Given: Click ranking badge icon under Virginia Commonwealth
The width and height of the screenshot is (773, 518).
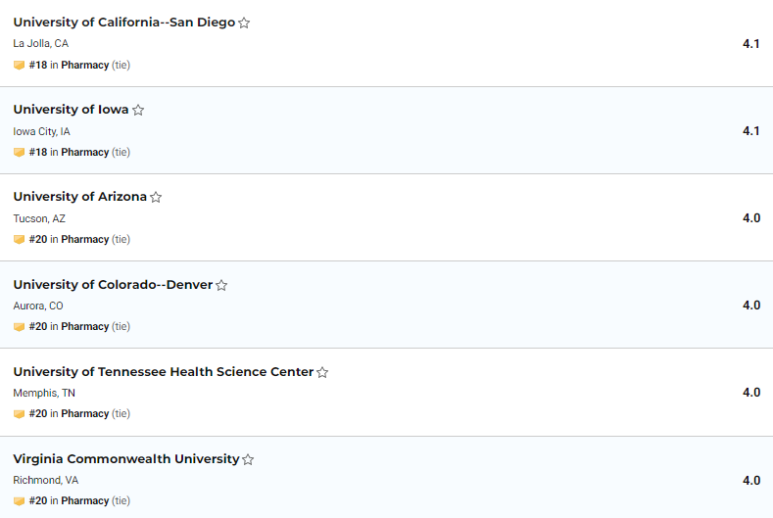Looking at the screenshot, I should 19,501.
